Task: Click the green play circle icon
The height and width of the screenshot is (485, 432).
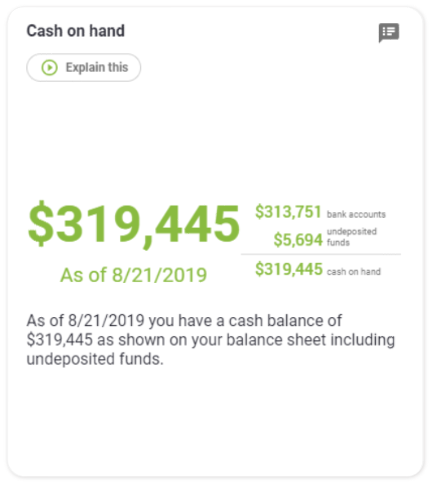Action: tap(49, 68)
